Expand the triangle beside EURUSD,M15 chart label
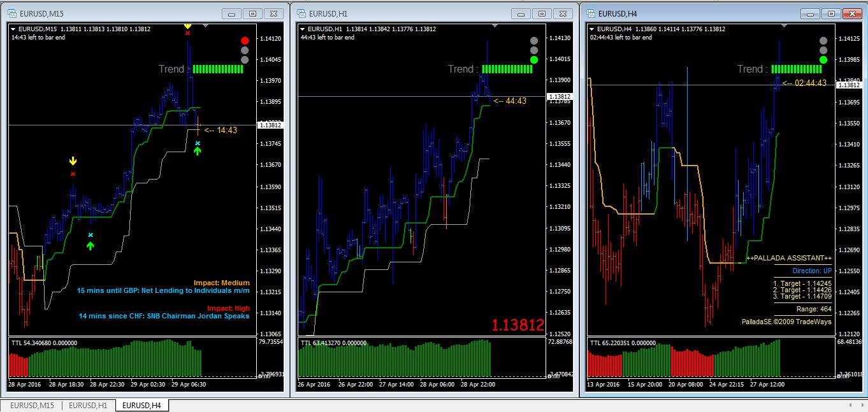This screenshot has height=412, width=868. coord(14,29)
